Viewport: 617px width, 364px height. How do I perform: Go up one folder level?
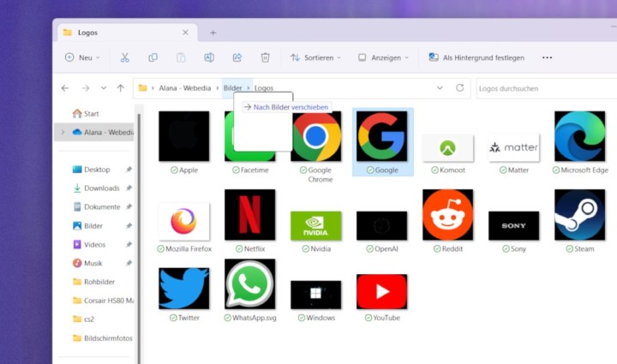point(120,87)
